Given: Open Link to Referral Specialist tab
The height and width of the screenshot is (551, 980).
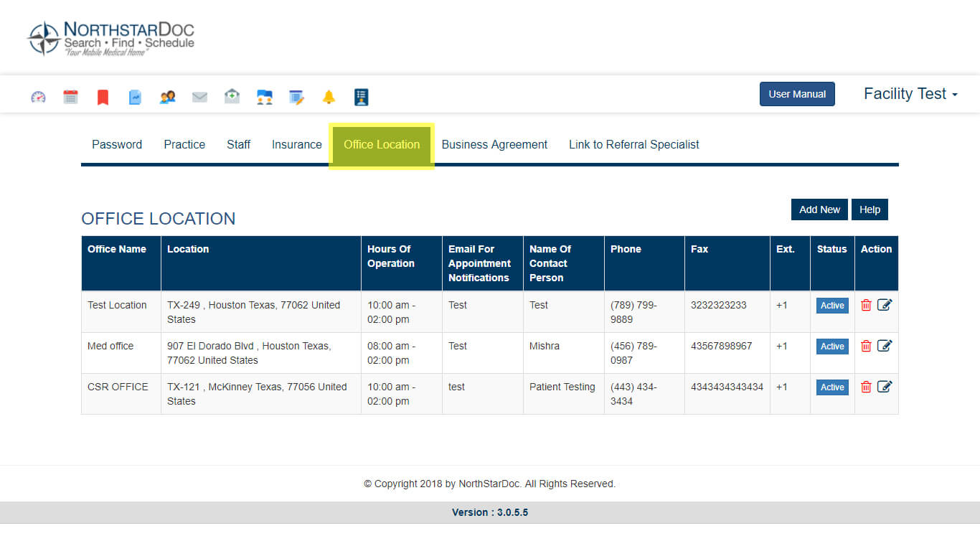Looking at the screenshot, I should 634,144.
